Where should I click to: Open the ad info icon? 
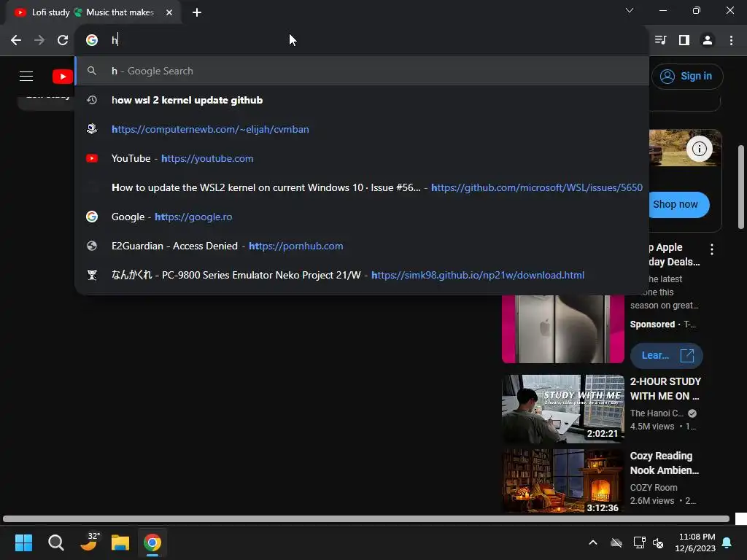tap(699, 149)
